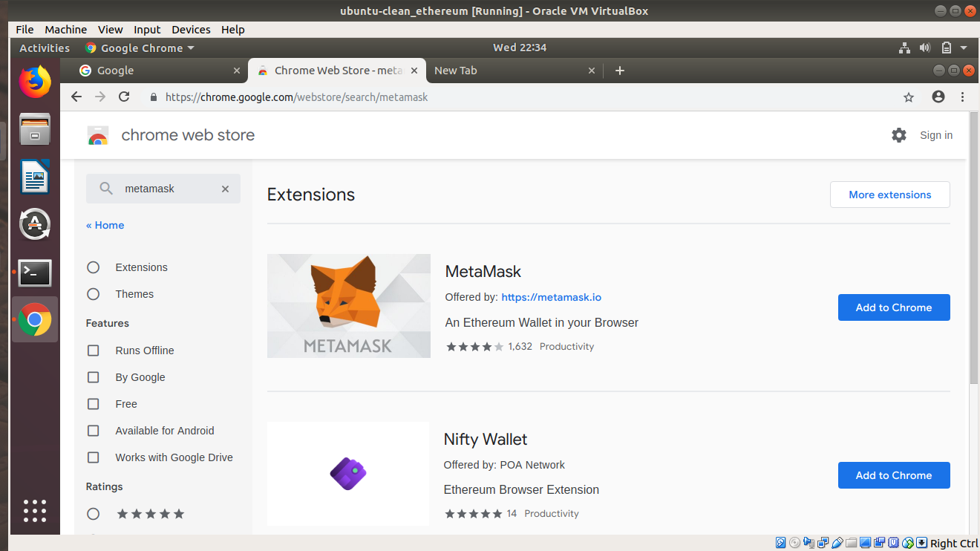Click the Show Applications grid icon
Image resolution: width=980 pixels, height=551 pixels.
(35, 511)
